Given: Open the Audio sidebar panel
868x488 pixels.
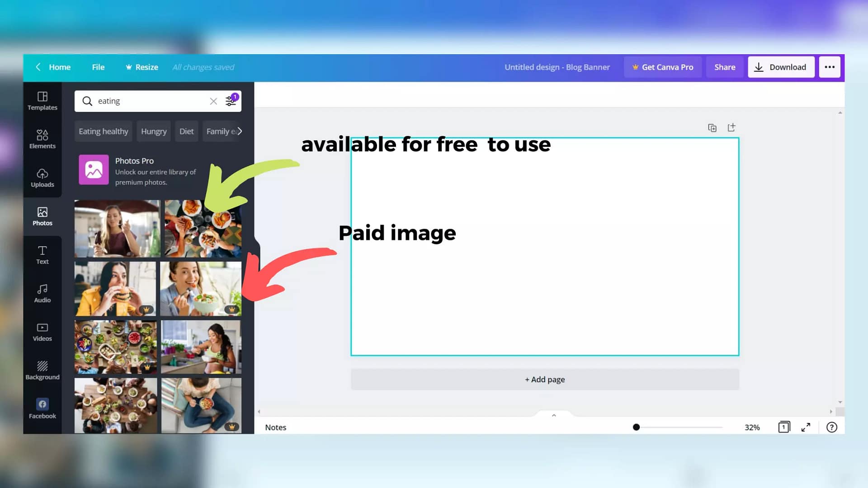Looking at the screenshot, I should (42, 293).
